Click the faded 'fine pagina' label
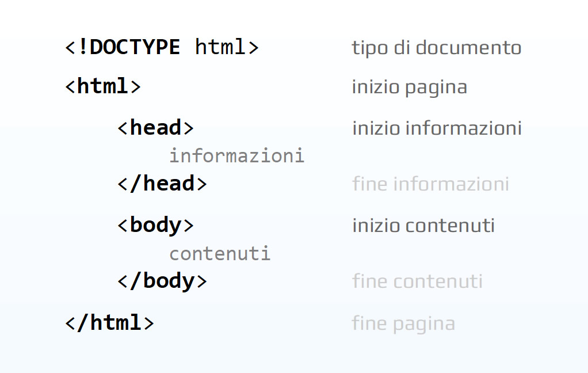 point(403,323)
